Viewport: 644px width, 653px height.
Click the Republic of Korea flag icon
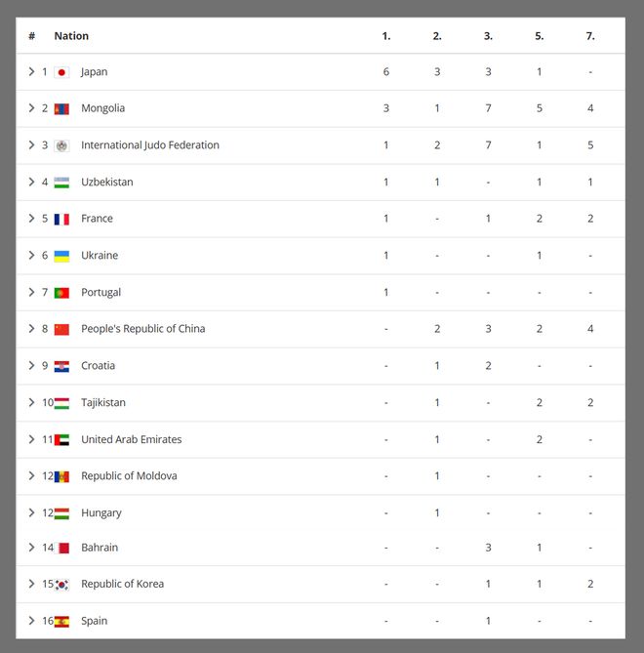[x=61, y=585]
